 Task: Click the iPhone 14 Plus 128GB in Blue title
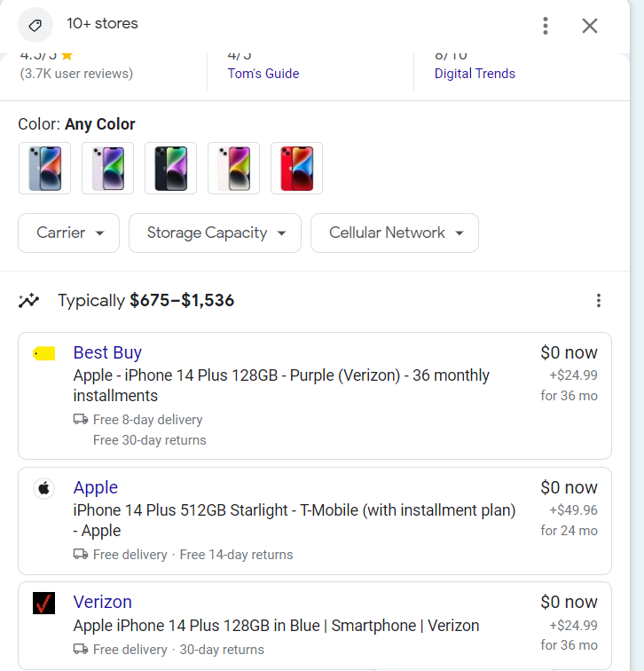[276, 625]
